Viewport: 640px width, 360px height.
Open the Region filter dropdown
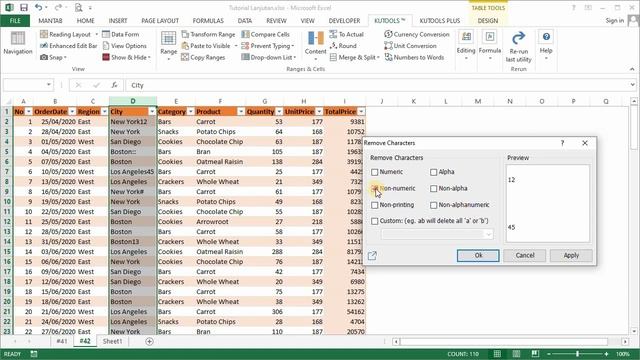tap(104, 111)
